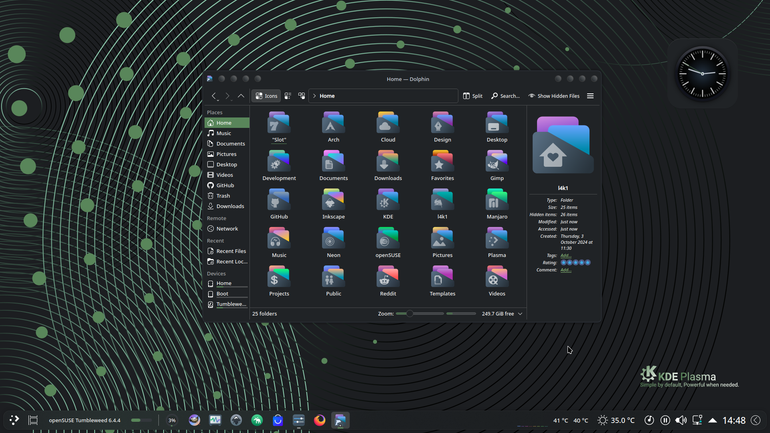Open Trash in the Places sidebar
The height and width of the screenshot is (433, 770).
(x=227, y=196)
